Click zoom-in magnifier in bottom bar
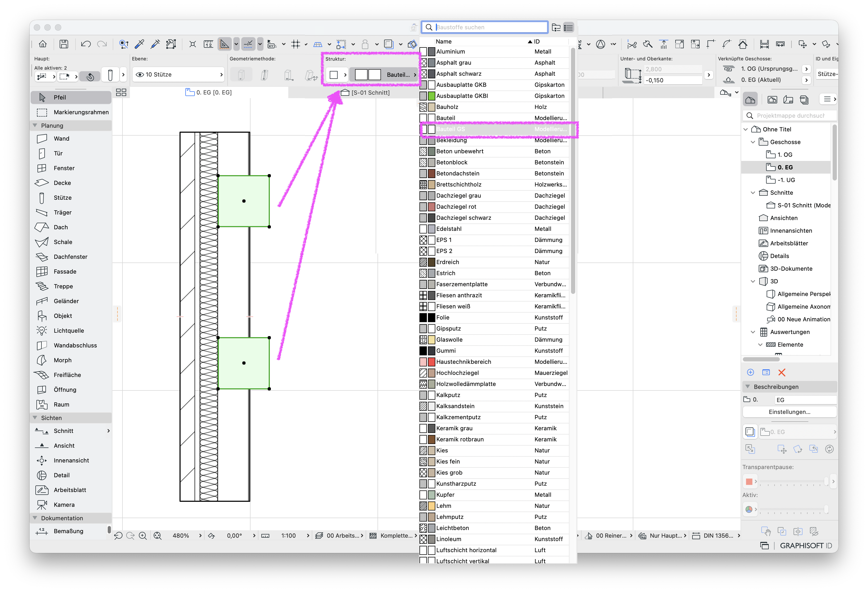The image size is (868, 592). tap(143, 536)
